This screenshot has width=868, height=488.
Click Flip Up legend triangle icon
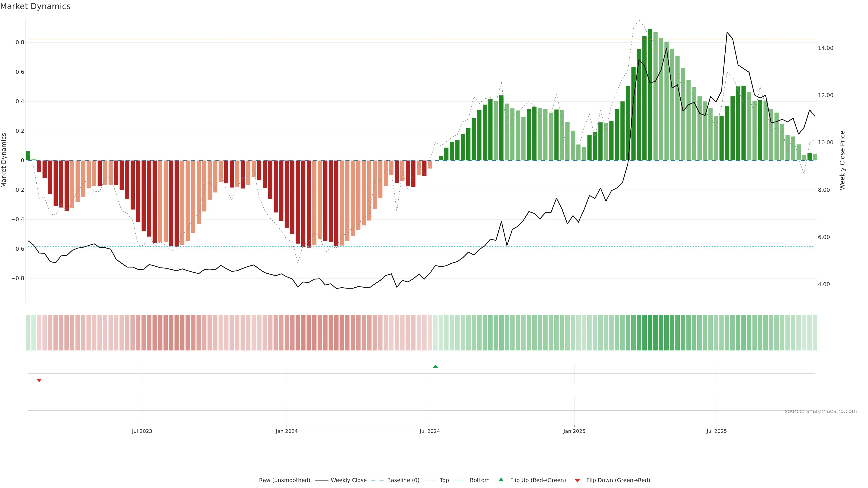pos(501,480)
